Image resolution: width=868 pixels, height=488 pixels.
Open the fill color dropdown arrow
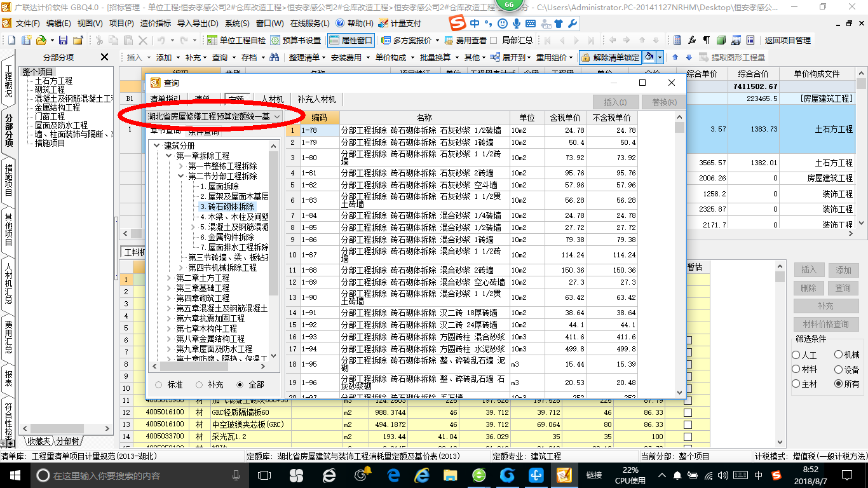point(660,57)
